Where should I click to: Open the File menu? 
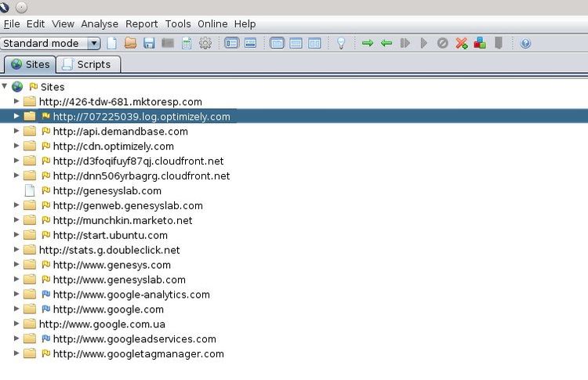pyautogui.click(x=12, y=24)
